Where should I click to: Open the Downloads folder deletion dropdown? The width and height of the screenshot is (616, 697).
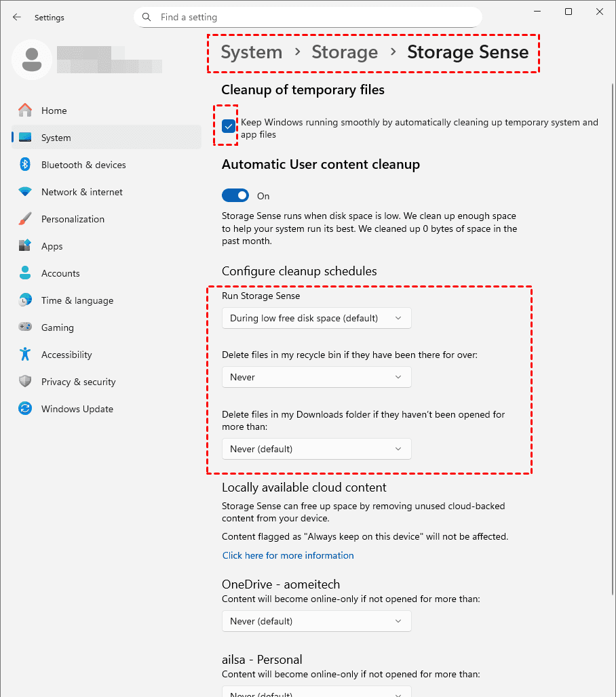coord(316,449)
